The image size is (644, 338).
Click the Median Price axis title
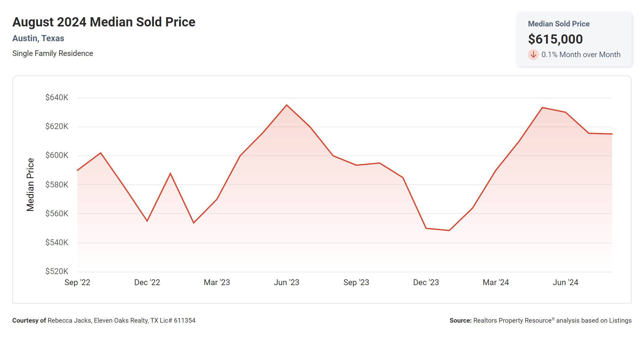coord(30,185)
